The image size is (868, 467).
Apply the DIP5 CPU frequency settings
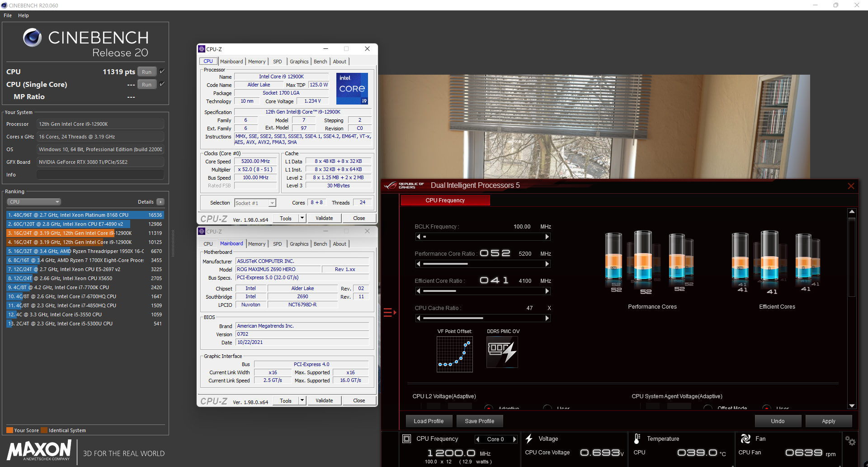coord(829,421)
